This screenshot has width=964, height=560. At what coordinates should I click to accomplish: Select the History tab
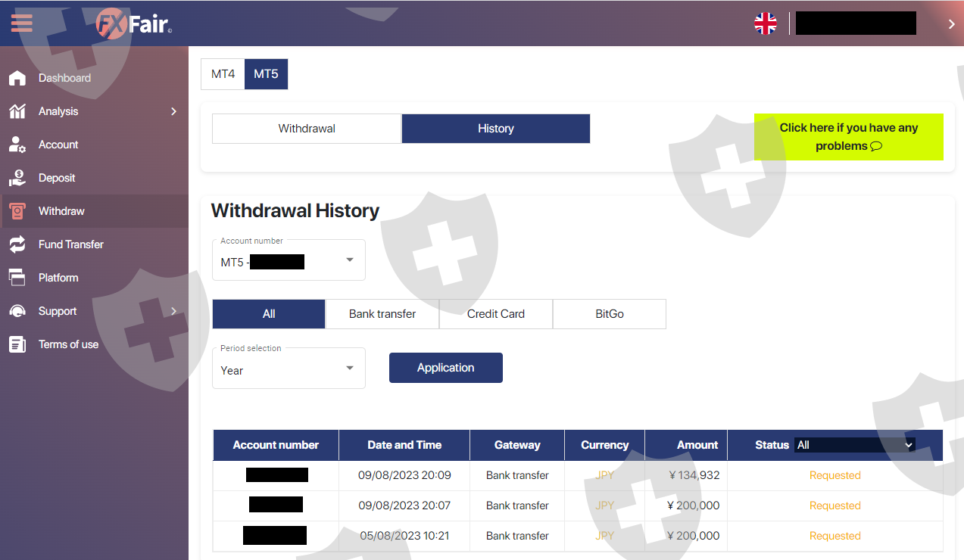(x=496, y=129)
